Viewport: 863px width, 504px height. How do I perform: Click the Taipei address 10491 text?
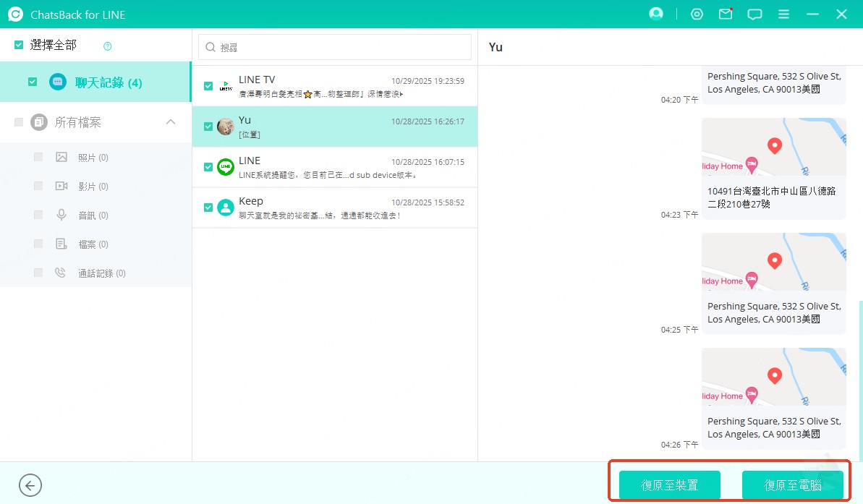[x=771, y=197]
